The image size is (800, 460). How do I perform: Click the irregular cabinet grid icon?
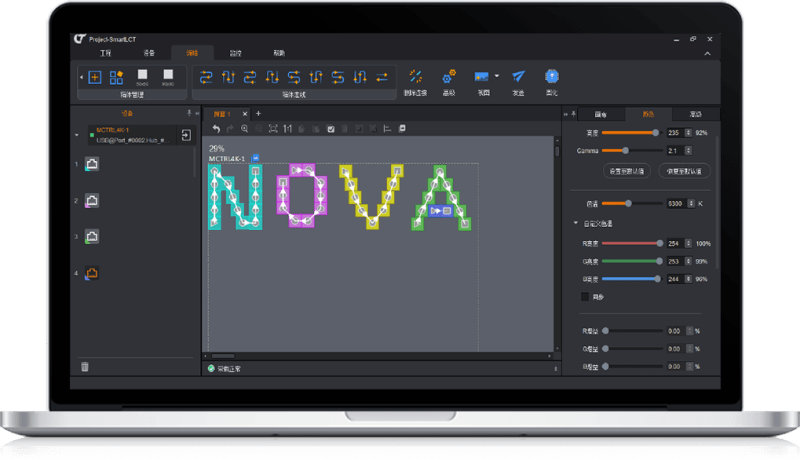[x=116, y=77]
